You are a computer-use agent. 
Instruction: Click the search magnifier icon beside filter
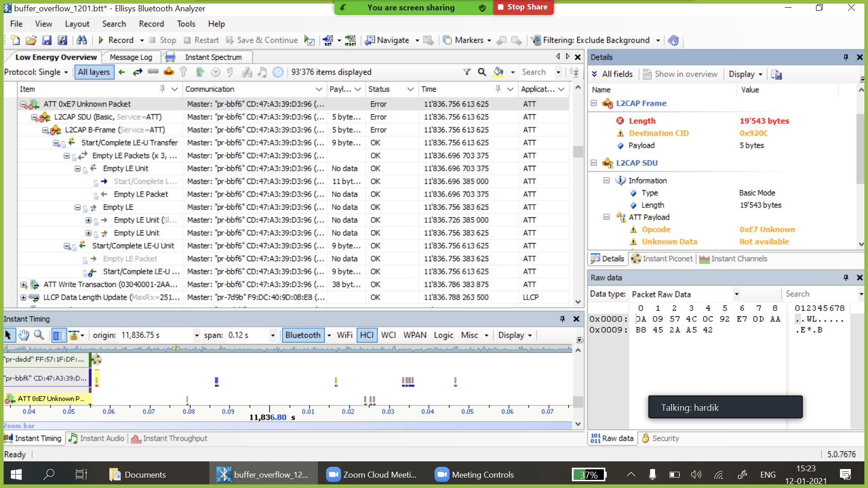pyautogui.click(x=482, y=72)
